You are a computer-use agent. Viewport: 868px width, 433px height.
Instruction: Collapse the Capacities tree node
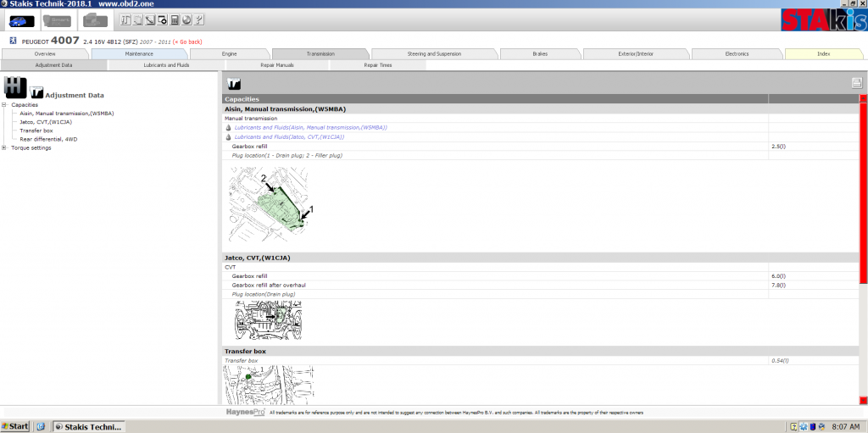5,105
